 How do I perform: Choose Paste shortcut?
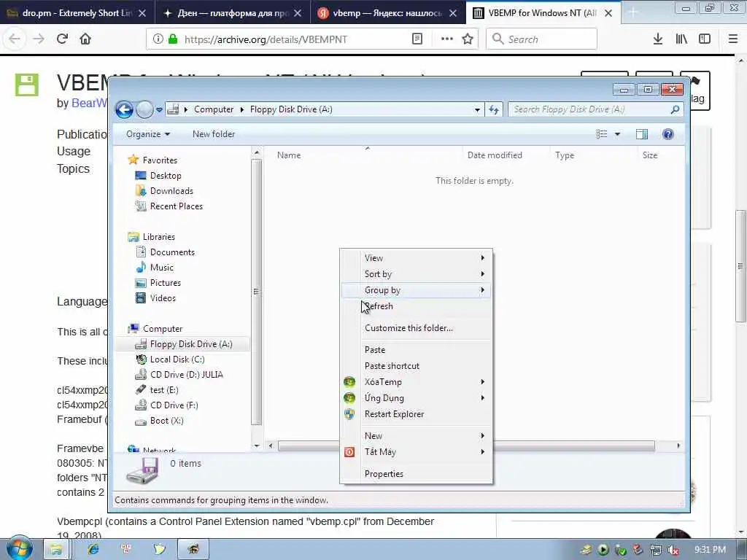pyautogui.click(x=417, y=366)
